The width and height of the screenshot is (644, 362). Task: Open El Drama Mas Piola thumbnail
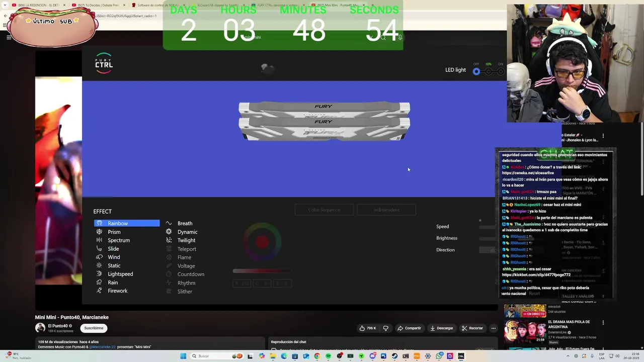[525, 331]
